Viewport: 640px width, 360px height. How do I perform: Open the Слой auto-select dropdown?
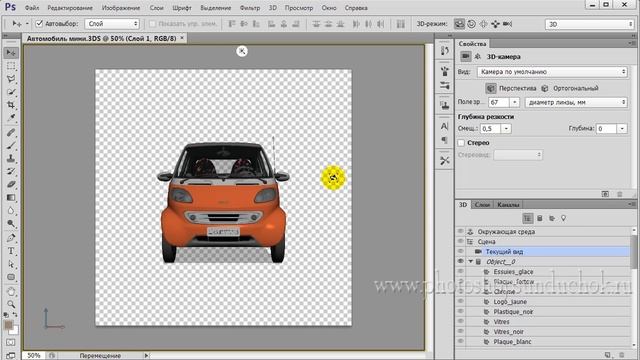click(112, 24)
